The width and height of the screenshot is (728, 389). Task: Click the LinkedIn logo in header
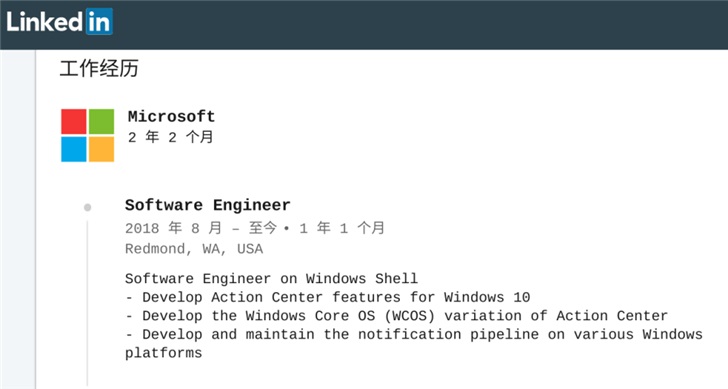coord(59,22)
